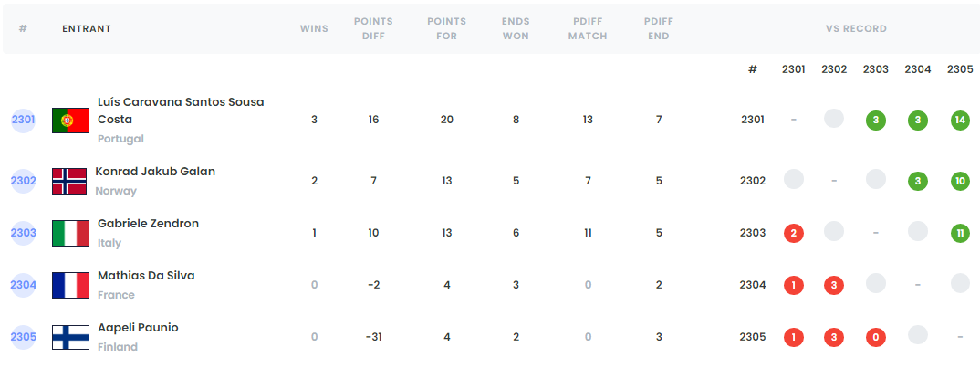Sort table by Points Diff column

373,28
